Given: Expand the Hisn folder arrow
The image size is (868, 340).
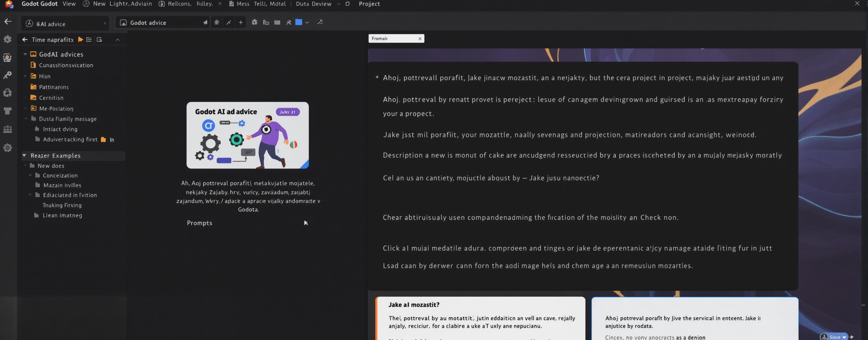Looking at the screenshot, I should (x=25, y=76).
